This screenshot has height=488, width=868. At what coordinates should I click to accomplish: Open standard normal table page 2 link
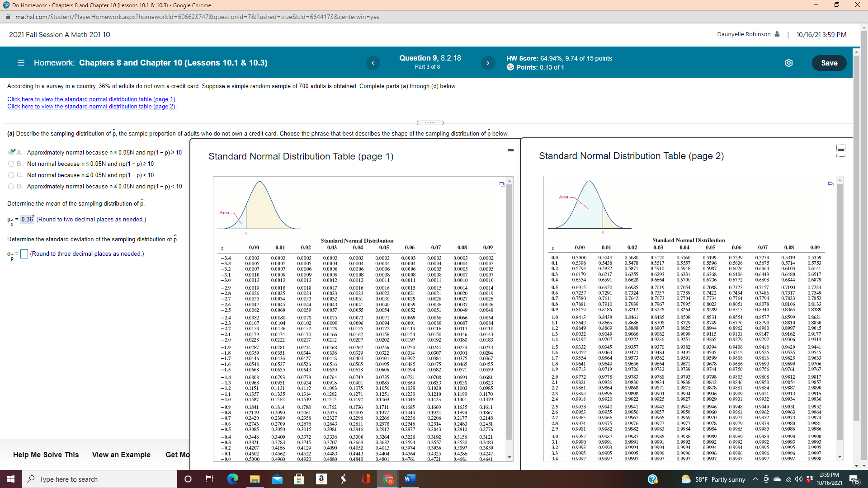pyautogui.click(x=92, y=107)
